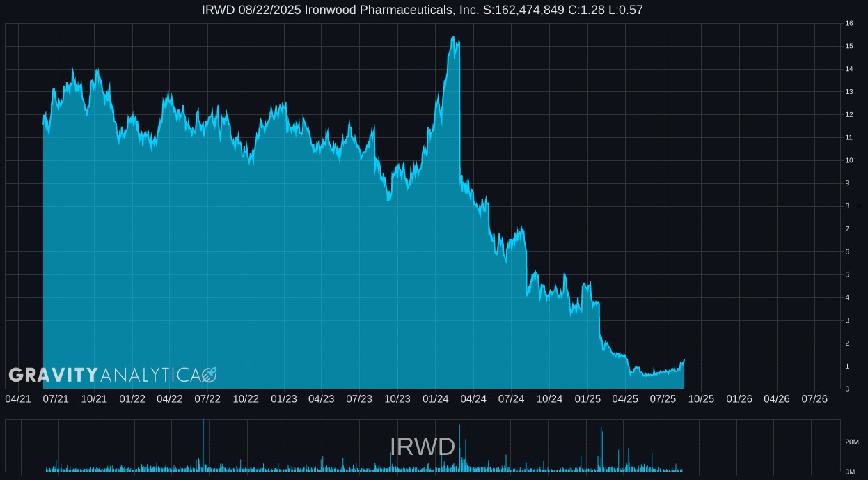The width and height of the screenshot is (868, 480).
Task: Pick the 01/22 date axis label
Action: tap(132, 398)
